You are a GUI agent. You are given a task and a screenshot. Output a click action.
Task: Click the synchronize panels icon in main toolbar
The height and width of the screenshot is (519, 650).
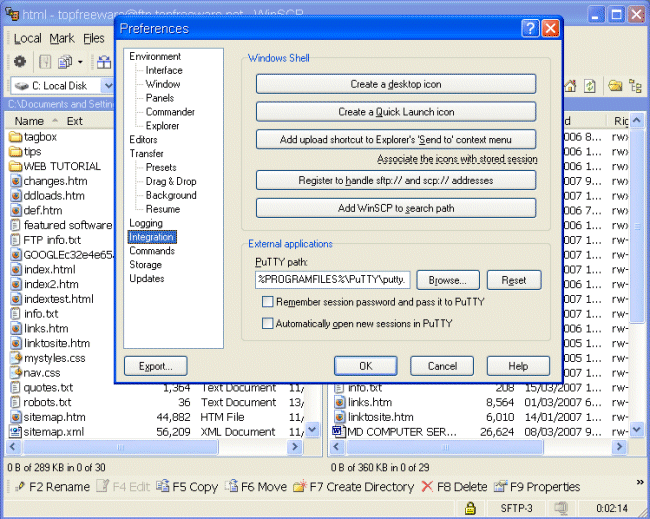(x=104, y=62)
